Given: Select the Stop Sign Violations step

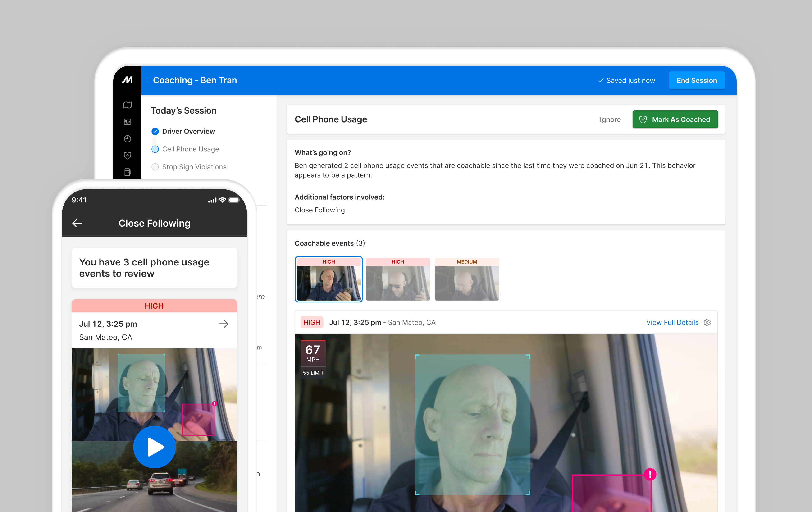Looking at the screenshot, I should (194, 167).
